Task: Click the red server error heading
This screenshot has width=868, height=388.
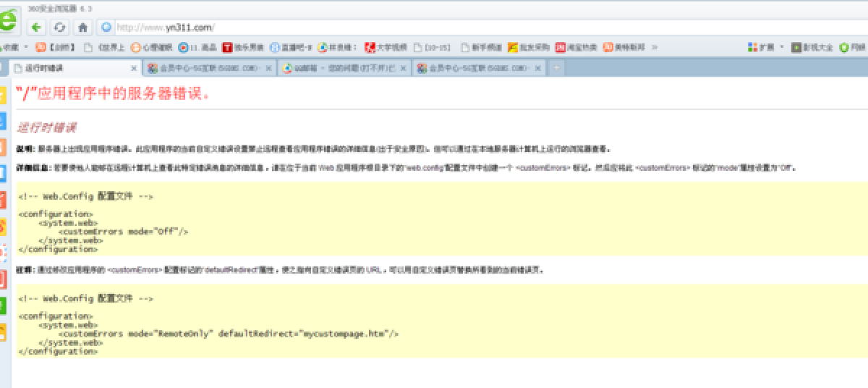Action: [113, 93]
